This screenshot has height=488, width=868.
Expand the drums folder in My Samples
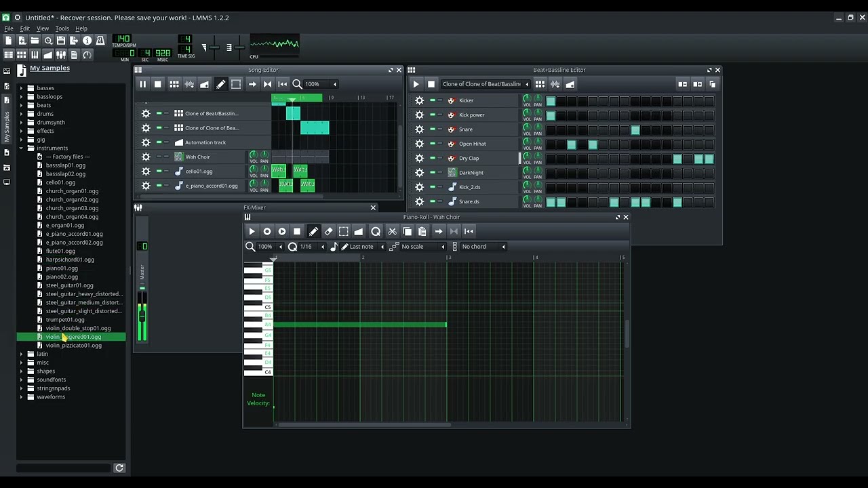pos(21,114)
